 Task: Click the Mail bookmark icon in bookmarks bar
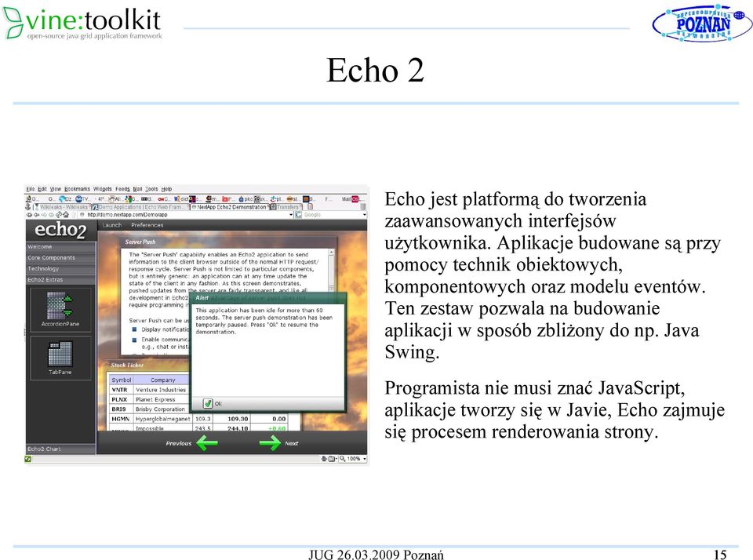(355, 199)
